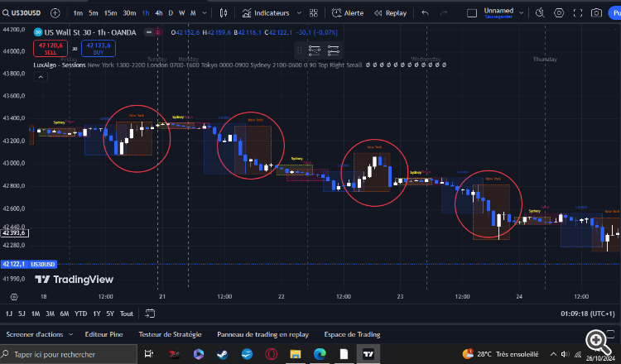Viewport: 621px width, 364px height.
Task: Expand the timeframe list dropdown arrow
Action: (205, 13)
